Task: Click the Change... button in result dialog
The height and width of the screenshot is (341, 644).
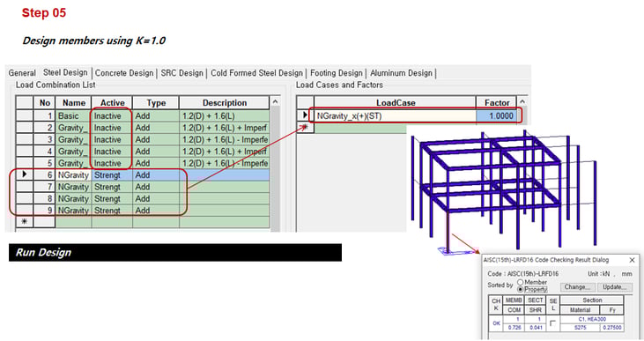Action: [x=577, y=287]
